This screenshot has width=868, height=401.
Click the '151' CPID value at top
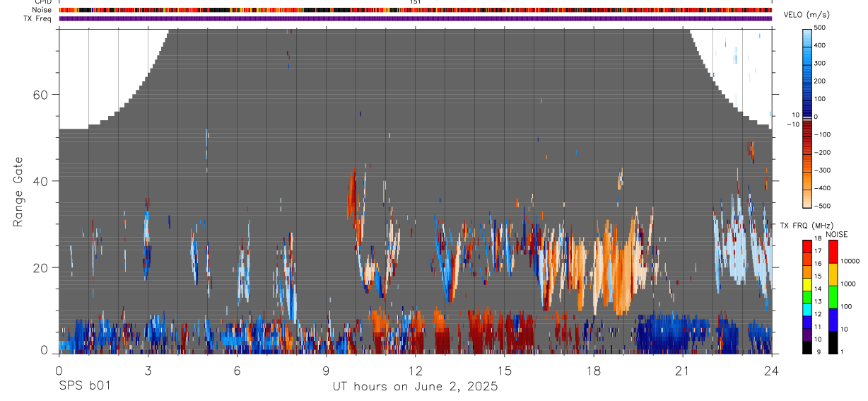pos(416,2)
